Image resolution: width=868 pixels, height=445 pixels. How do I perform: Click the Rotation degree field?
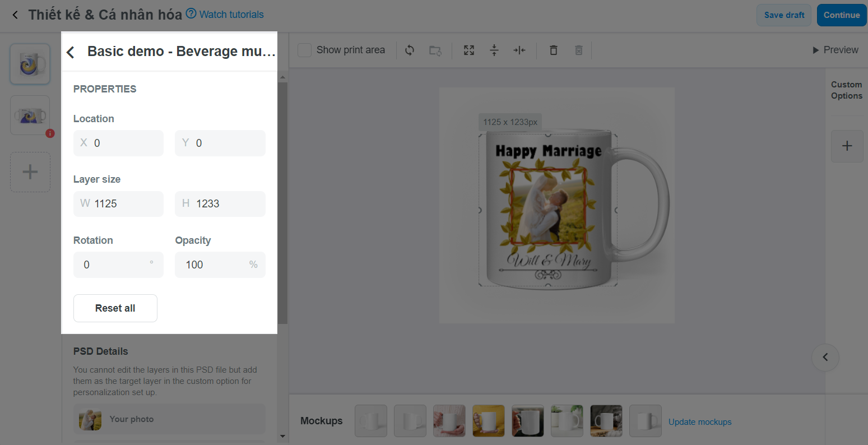[x=118, y=265]
